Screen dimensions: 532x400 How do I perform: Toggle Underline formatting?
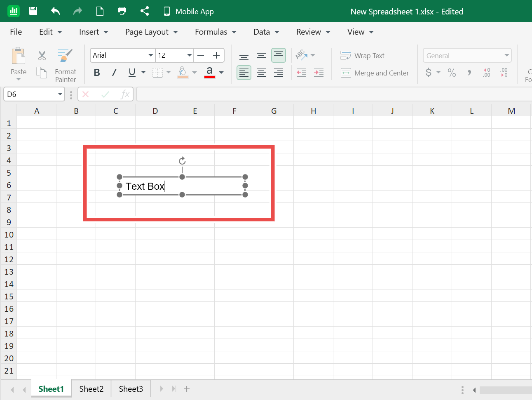coord(132,73)
